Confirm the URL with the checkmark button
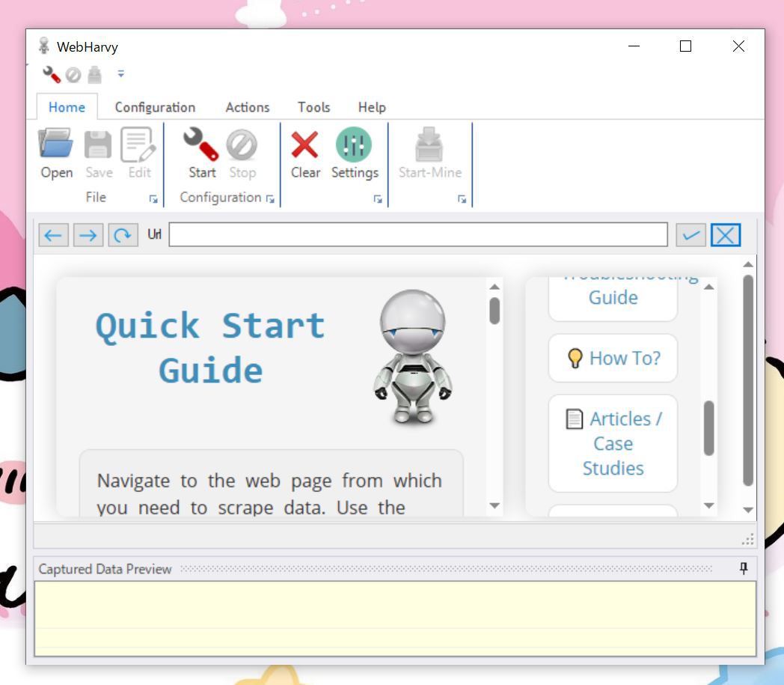784x685 pixels. [690, 234]
